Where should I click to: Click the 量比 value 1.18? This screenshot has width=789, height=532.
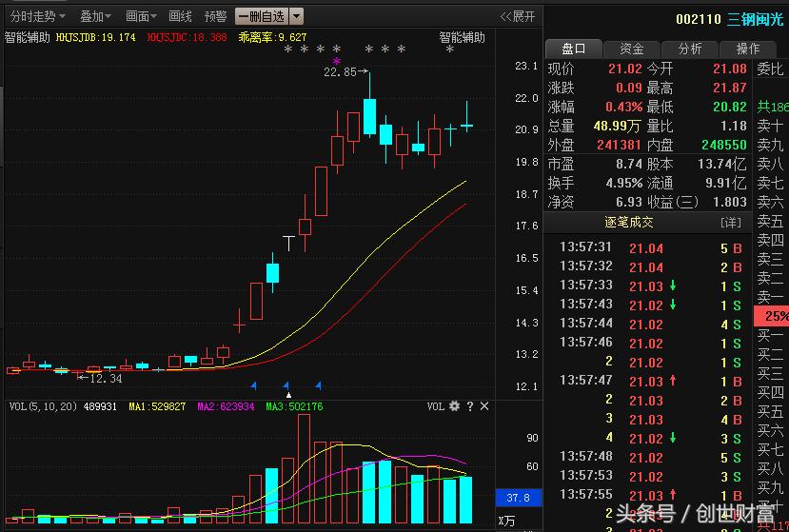734,126
